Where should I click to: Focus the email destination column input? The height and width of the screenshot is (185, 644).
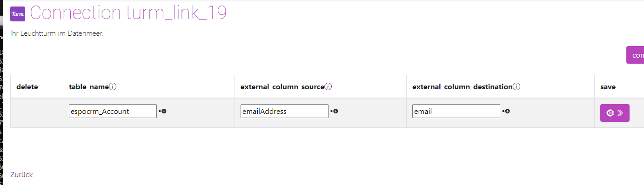(x=456, y=111)
